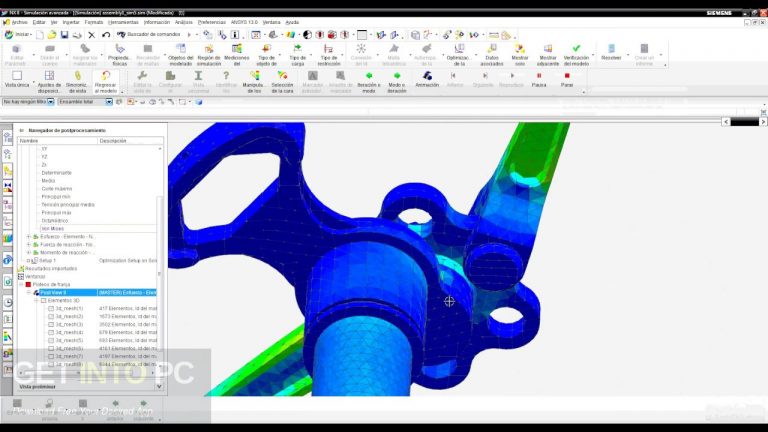Click the information (i) toolbar icon

coord(235,35)
